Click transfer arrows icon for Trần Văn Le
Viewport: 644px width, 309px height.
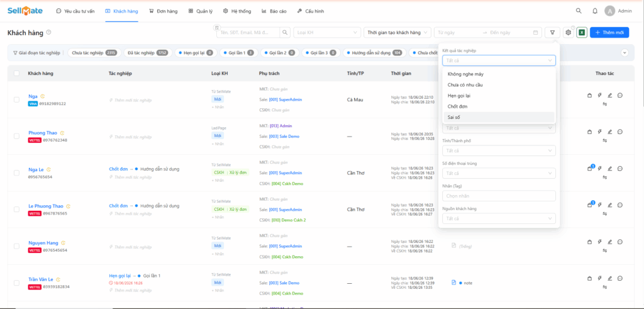pos(604,287)
